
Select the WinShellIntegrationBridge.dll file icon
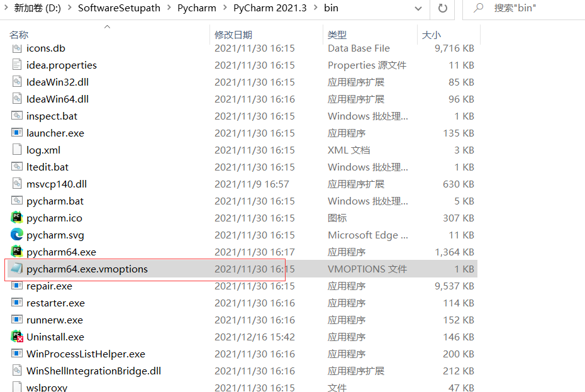tap(17, 371)
